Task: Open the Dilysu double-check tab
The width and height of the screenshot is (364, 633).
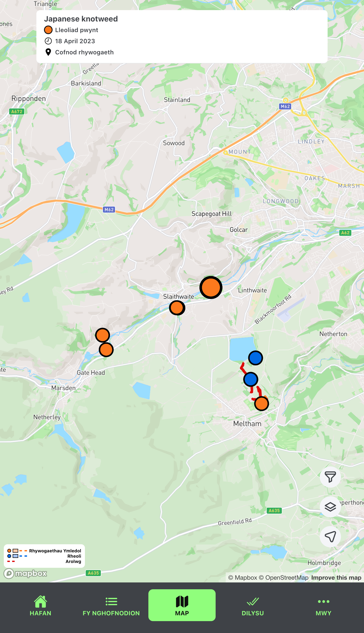Action: click(x=253, y=606)
